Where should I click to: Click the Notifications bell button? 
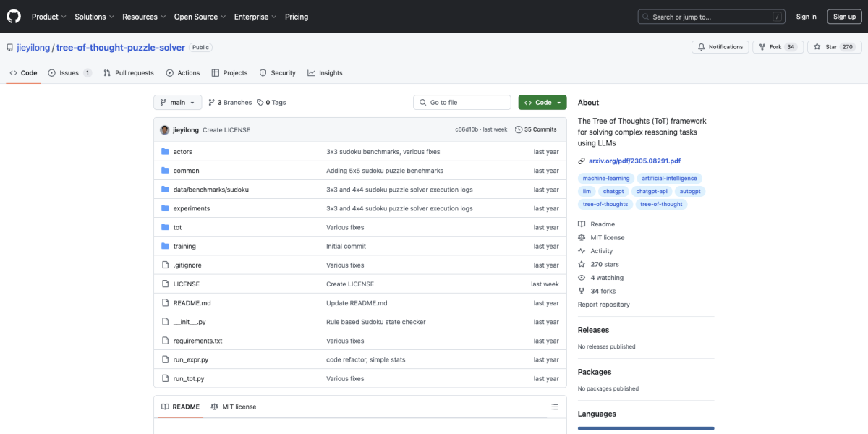point(720,47)
